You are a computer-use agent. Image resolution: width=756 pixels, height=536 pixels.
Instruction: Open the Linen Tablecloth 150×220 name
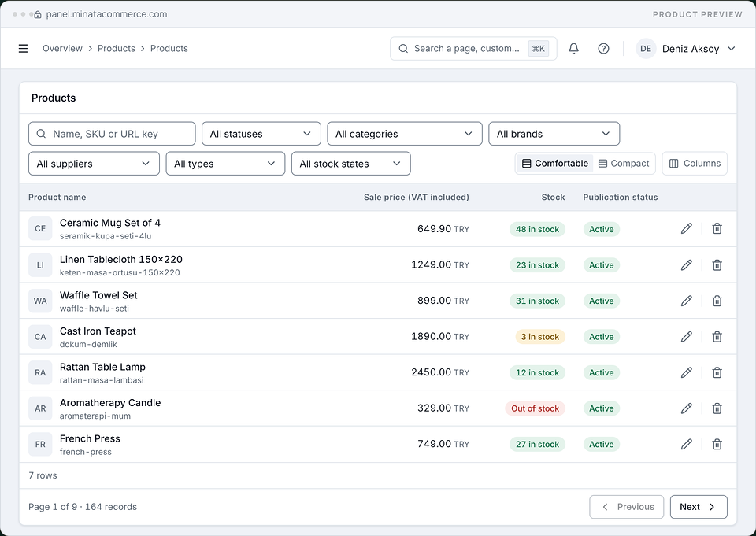(121, 259)
